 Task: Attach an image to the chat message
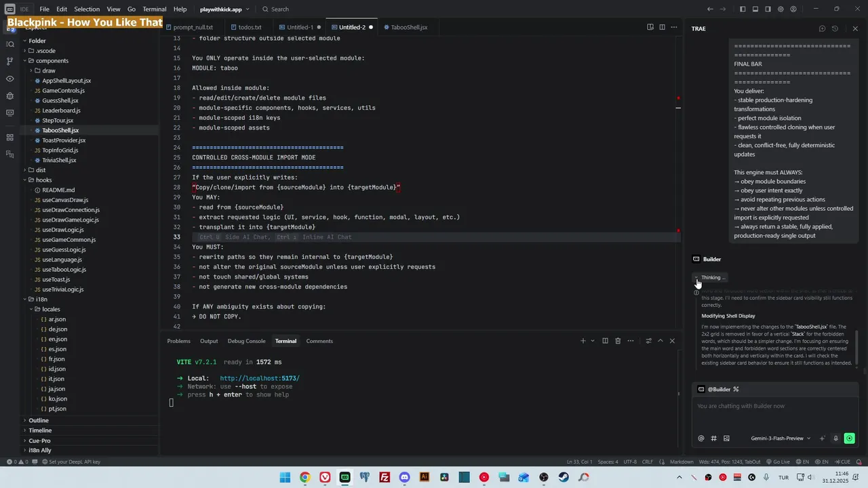pyautogui.click(x=726, y=439)
